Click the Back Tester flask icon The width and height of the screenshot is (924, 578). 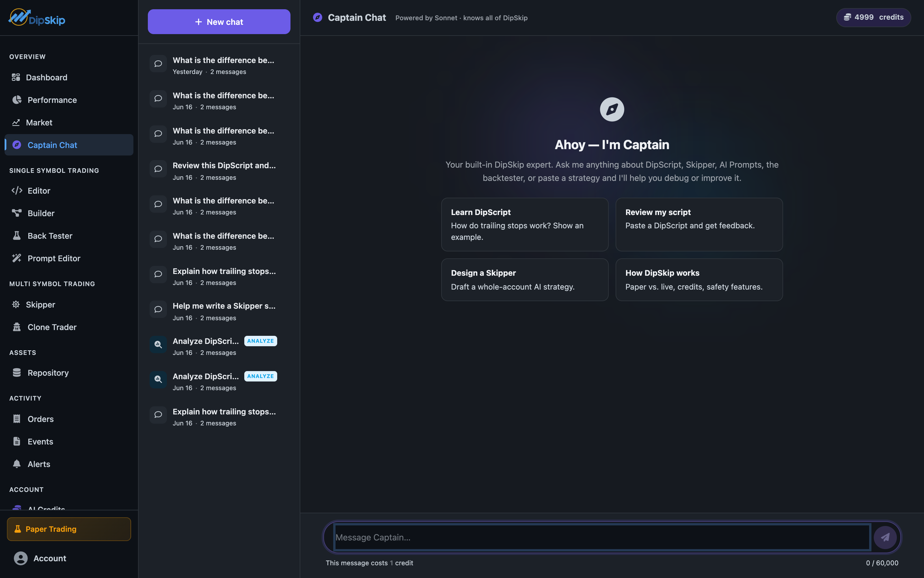coord(17,236)
